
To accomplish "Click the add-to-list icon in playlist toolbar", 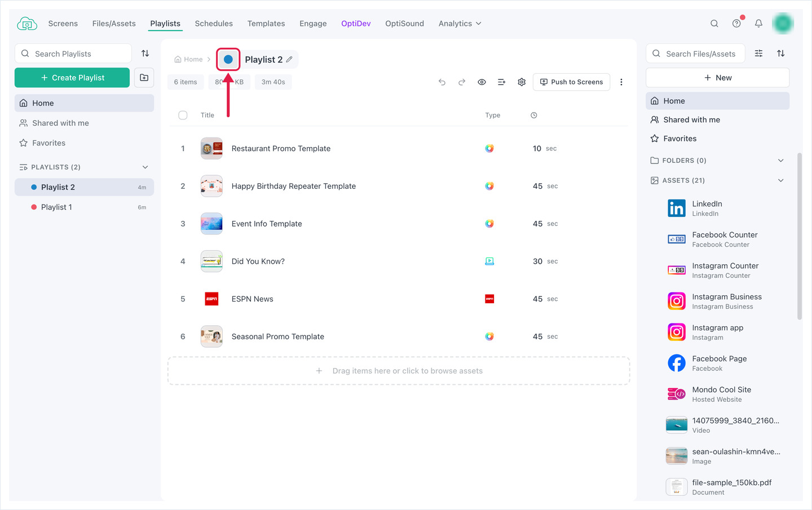I will pos(501,82).
